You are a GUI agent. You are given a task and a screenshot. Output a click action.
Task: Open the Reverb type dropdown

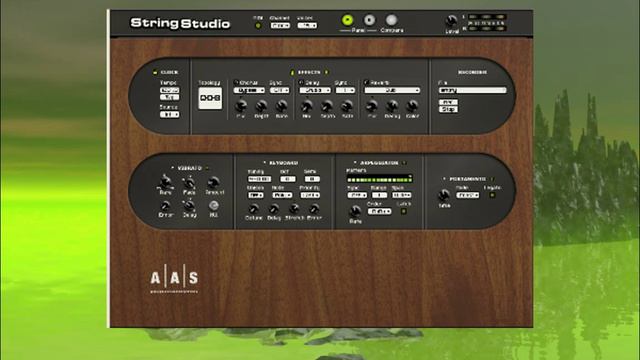(392, 90)
